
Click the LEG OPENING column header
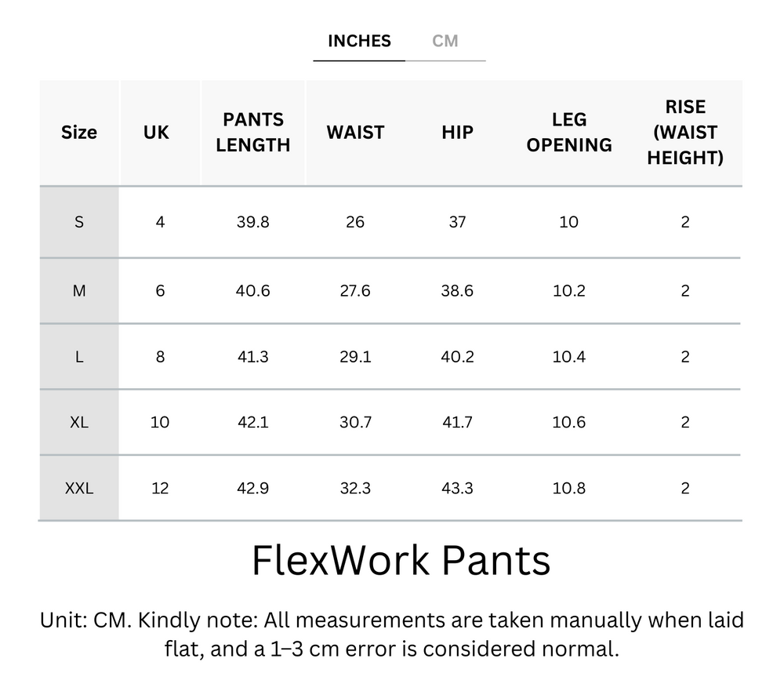click(x=569, y=133)
